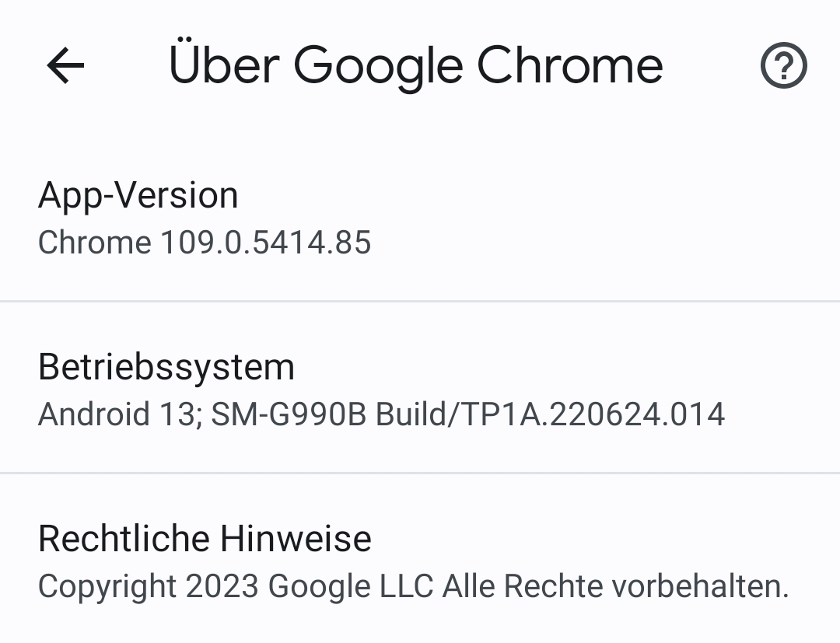Tap the word "Chrome" in the page title
The width and height of the screenshot is (840, 643).
[569, 66]
